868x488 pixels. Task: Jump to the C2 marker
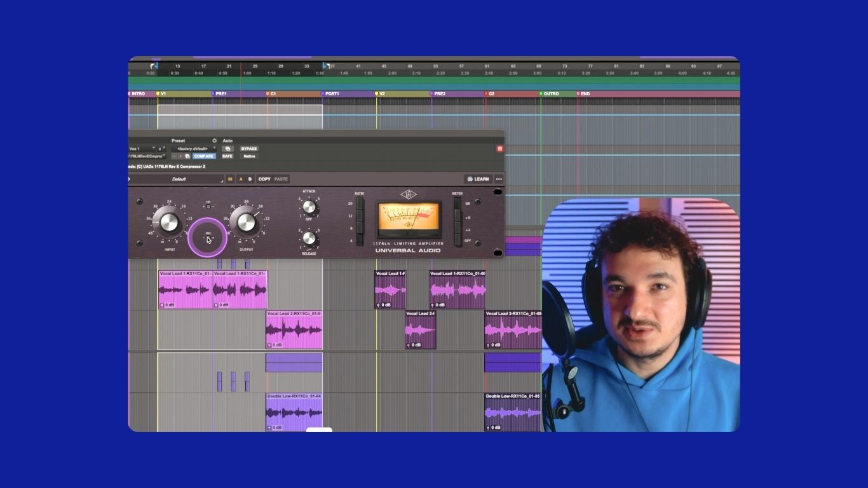pyautogui.click(x=489, y=94)
